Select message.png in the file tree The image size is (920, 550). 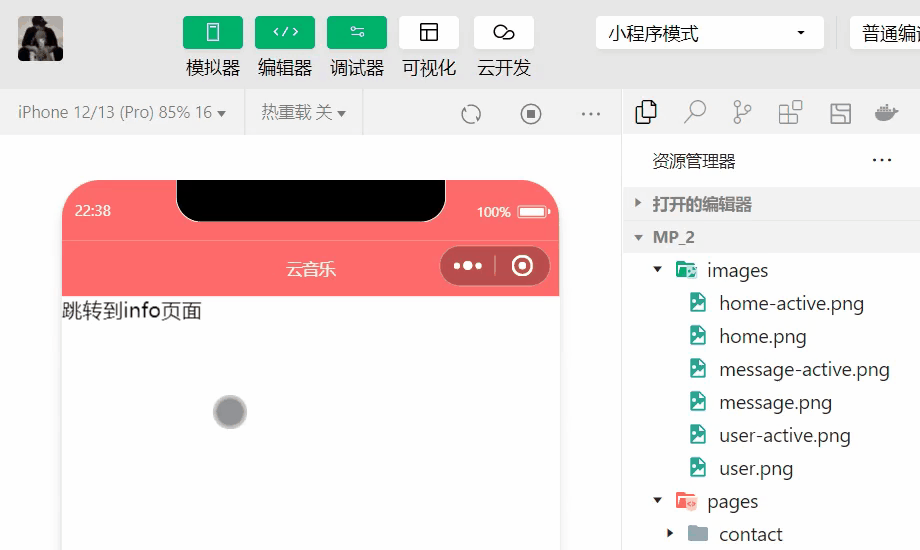coord(776,403)
